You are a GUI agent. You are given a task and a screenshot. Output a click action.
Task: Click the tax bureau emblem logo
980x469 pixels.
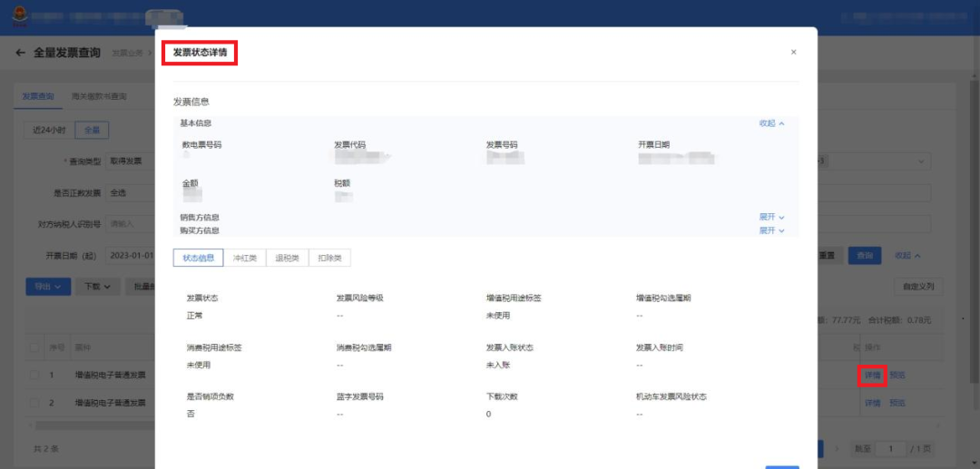coord(21,15)
